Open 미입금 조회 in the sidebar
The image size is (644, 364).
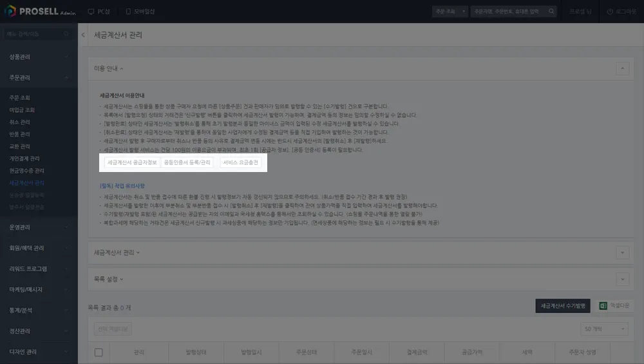22,110
